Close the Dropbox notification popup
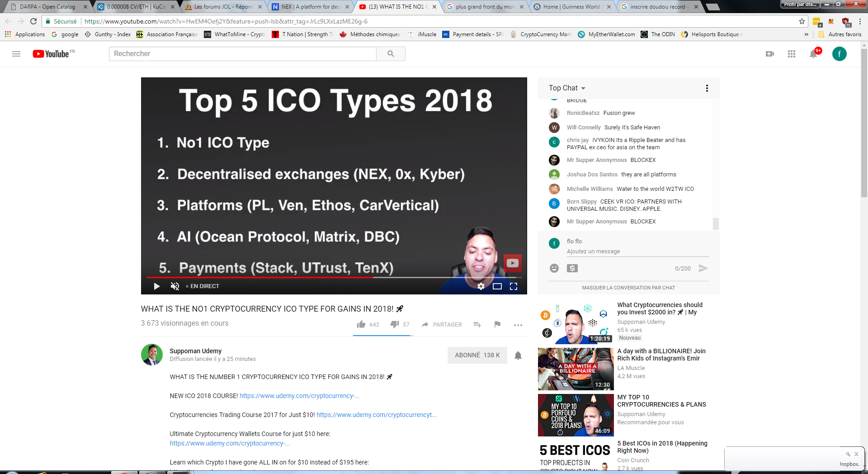Screen dimensions: 868x474 (856, 454)
